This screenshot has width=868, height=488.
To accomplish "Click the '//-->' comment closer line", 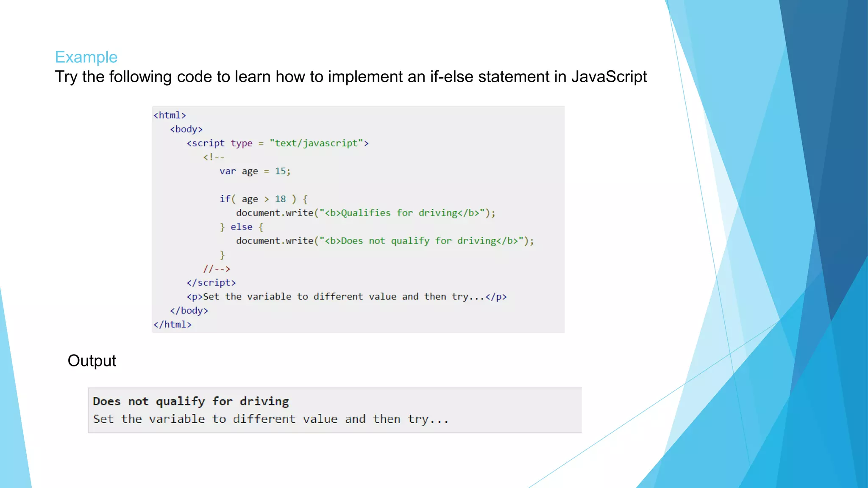I will click(217, 269).
